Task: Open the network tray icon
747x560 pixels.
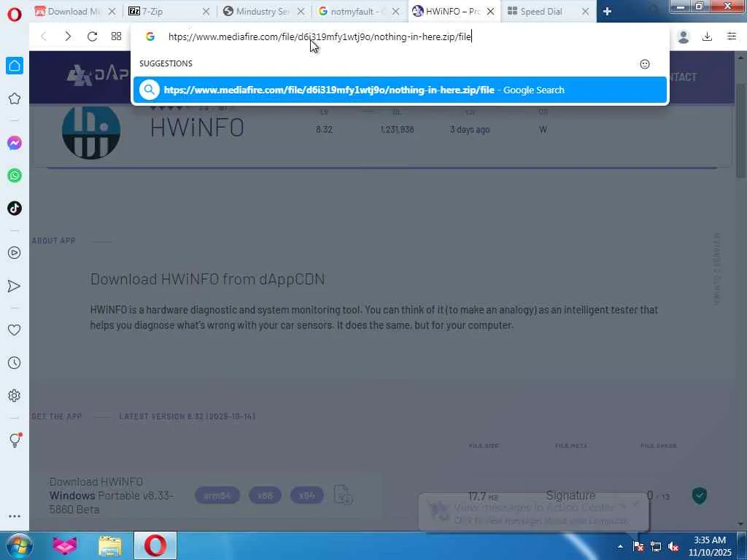Action: [x=656, y=546]
